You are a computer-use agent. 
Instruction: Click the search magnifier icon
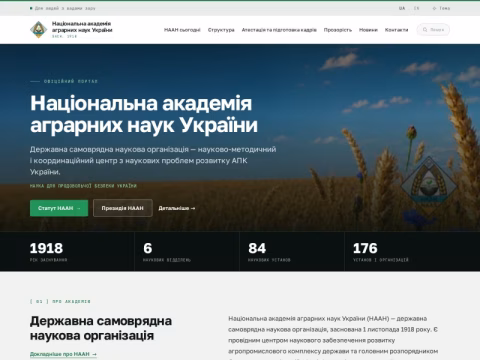pyautogui.click(x=425, y=30)
